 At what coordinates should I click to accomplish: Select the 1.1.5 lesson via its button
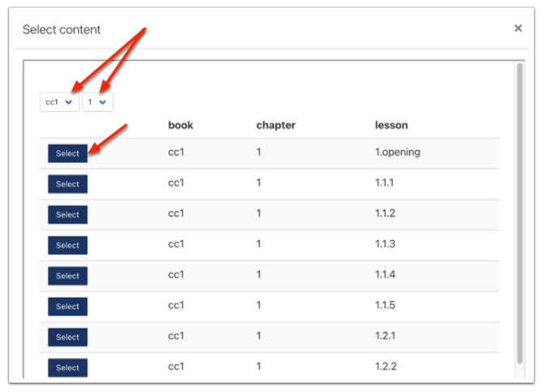pos(67,307)
